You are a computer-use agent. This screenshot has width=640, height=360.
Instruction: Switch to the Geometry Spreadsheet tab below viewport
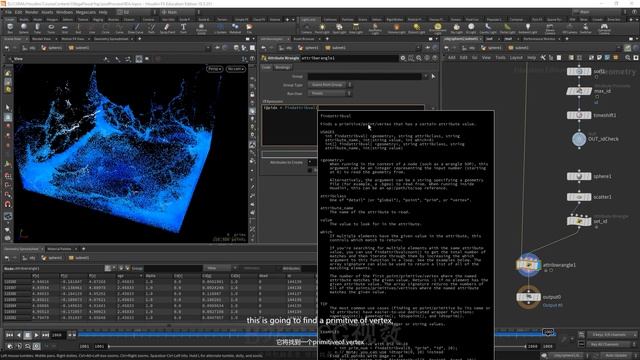(x=21, y=249)
